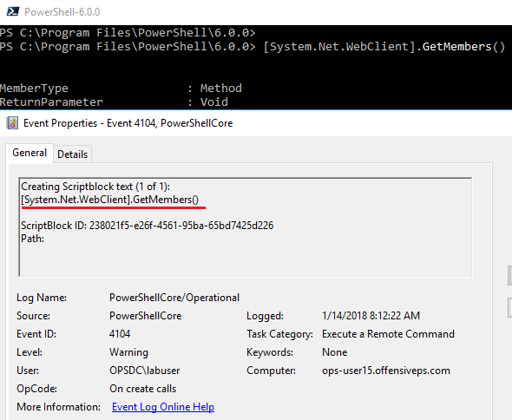Click the Source value PowerShellCore
Viewport: 512px width, 420px height.
pyautogui.click(x=145, y=316)
